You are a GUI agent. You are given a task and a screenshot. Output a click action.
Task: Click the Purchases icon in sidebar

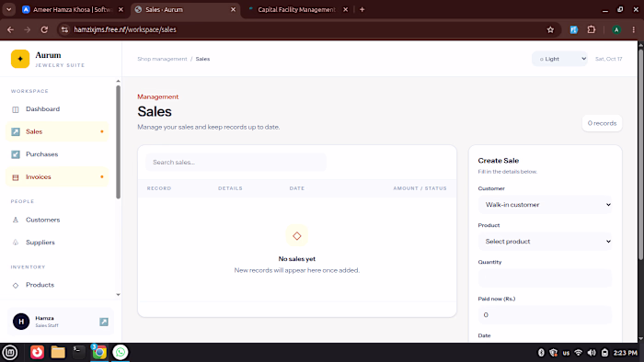click(x=16, y=154)
